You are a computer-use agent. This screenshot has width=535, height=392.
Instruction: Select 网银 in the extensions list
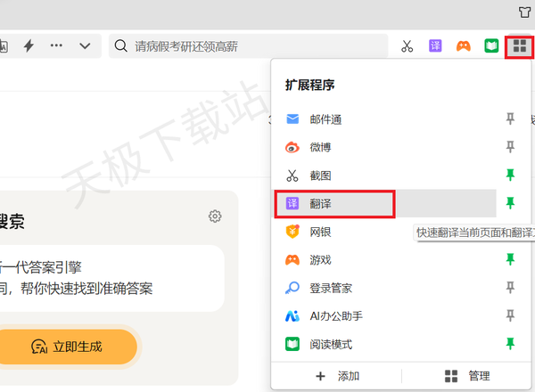click(x=385, y=232)
